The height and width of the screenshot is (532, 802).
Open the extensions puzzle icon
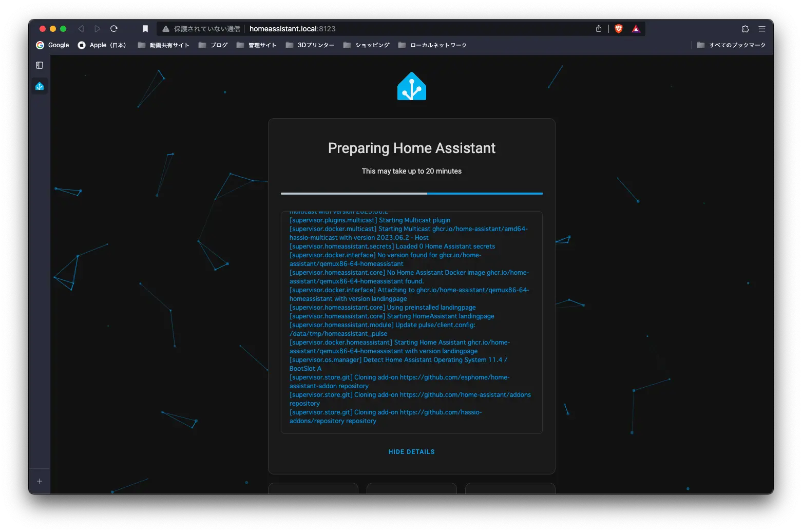point(746,29)
